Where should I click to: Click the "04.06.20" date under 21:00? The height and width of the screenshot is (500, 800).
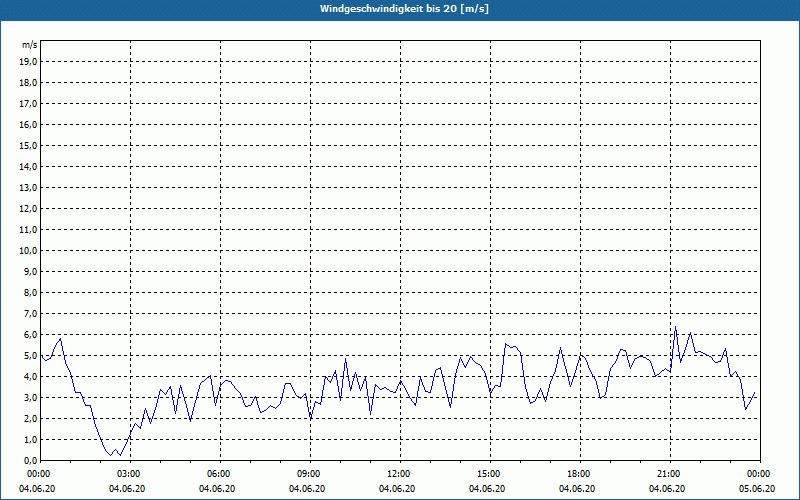point(667,489)
